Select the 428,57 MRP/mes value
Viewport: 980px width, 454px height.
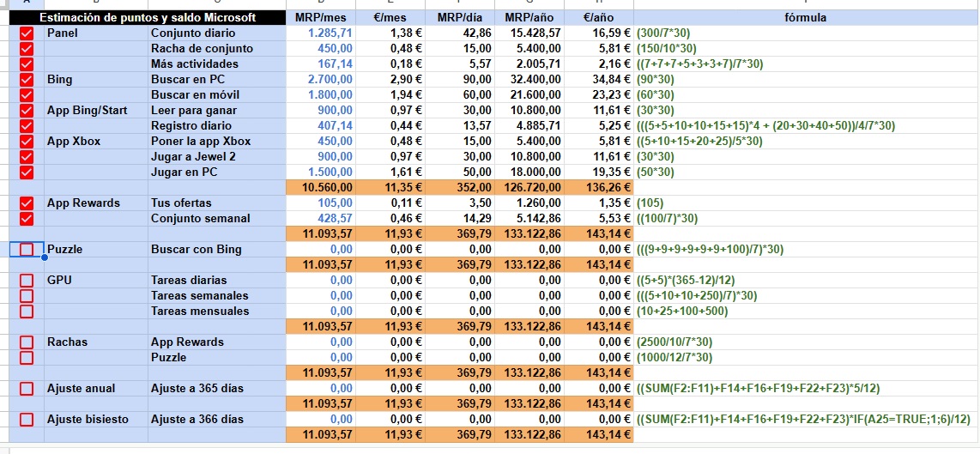click(x=321, y=218)
